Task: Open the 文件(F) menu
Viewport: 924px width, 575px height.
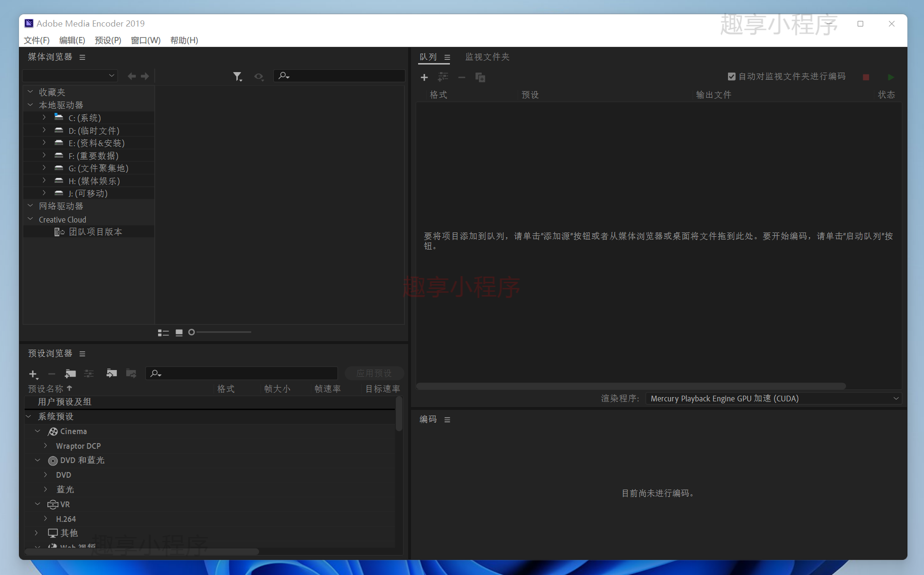Action: point(37,40)
